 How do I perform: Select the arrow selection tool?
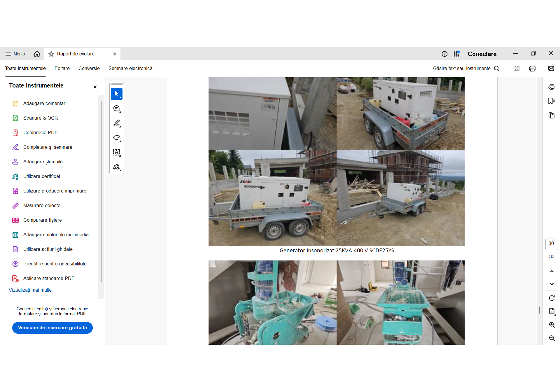116,94
